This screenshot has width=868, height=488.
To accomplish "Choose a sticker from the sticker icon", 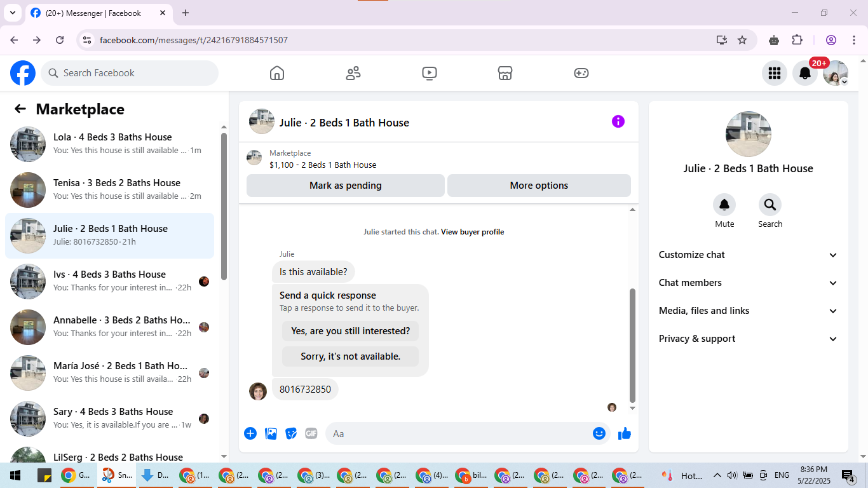I will point(291,433).
